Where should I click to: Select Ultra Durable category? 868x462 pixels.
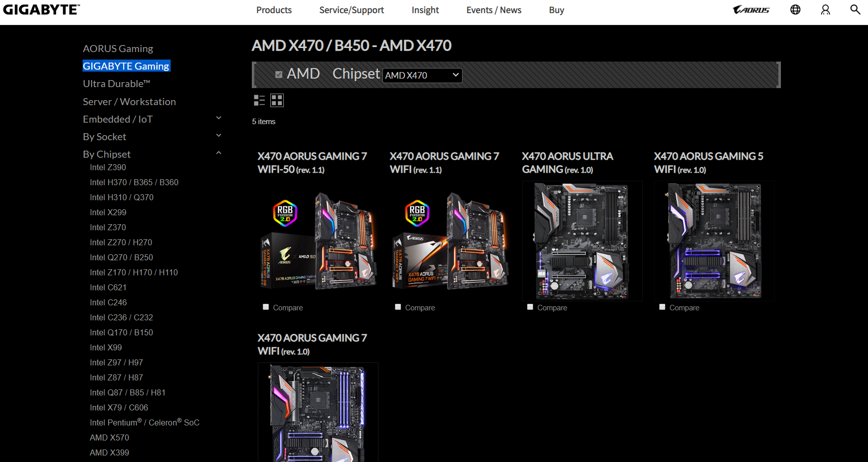117,84
